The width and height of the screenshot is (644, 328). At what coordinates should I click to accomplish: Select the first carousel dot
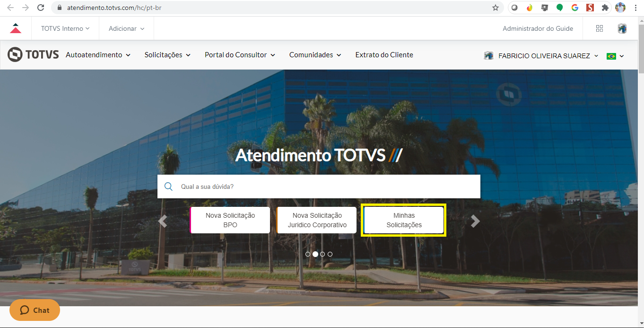pos(308,254)
